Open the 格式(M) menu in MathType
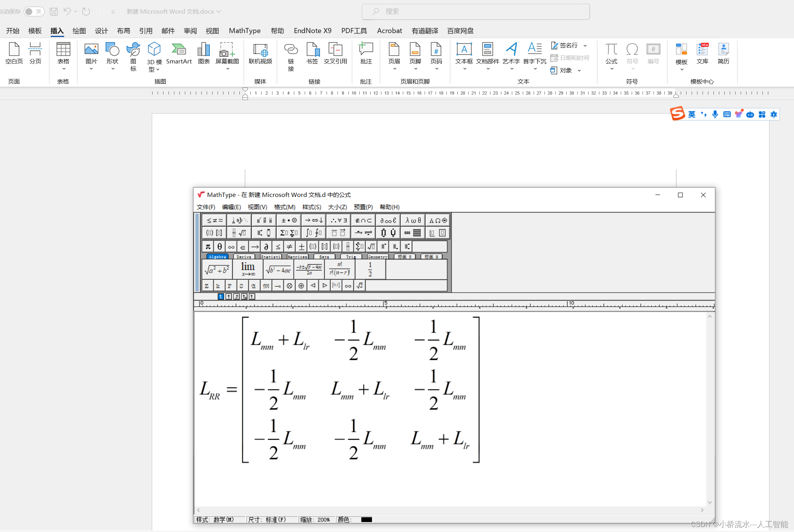The height and width of the screenshot is (532, 794). point(285,207)
